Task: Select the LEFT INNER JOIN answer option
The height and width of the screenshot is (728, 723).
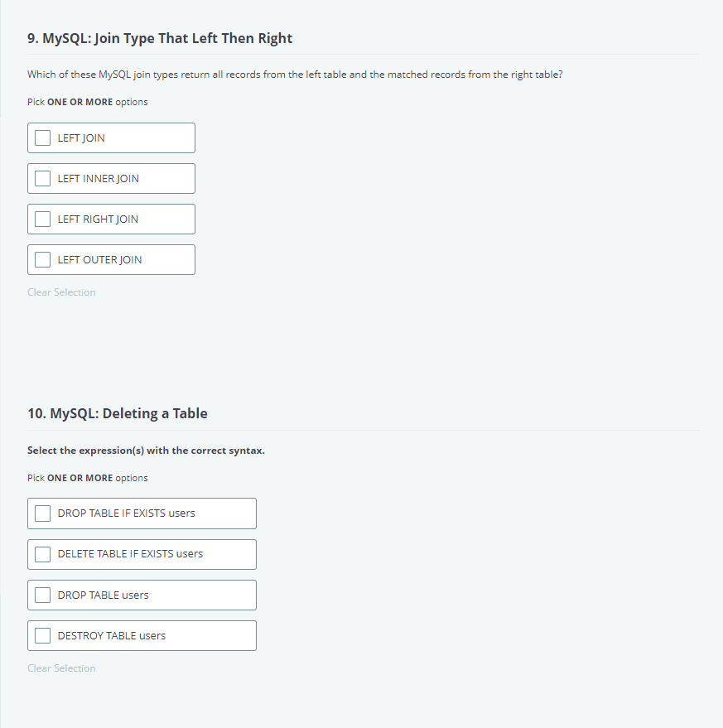Action: (x=111, y=178)
